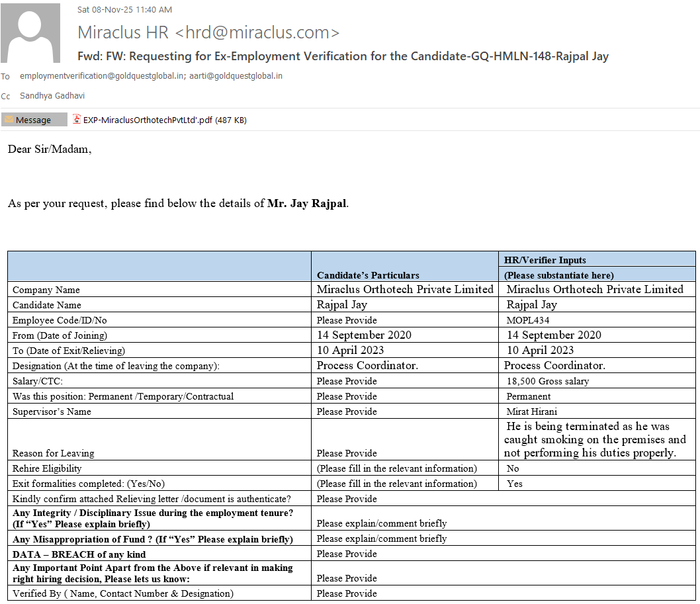Viewport: 700px width, 604px height.
Task: Click 'Was this position: Permanent /Temporary/Contractual' label
Action: tap(123, 396)
